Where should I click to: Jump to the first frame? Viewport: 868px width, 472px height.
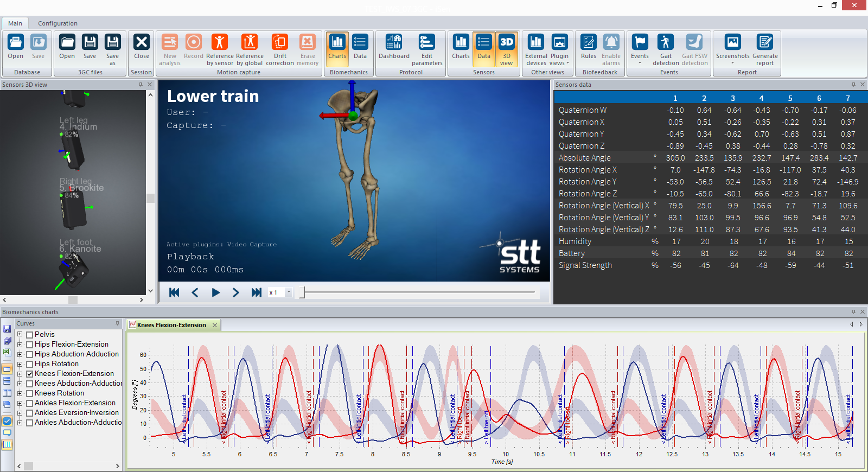click(x=174, y=292)
